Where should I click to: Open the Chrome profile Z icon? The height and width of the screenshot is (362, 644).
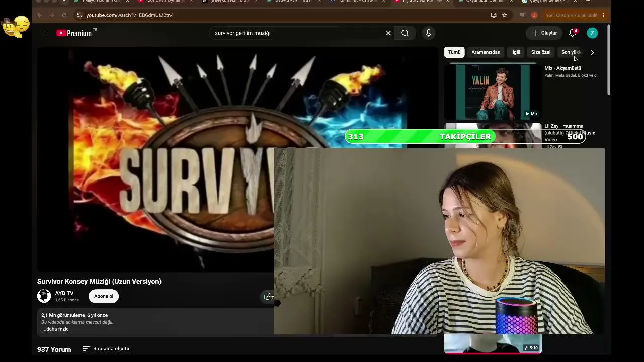point(534,15)
